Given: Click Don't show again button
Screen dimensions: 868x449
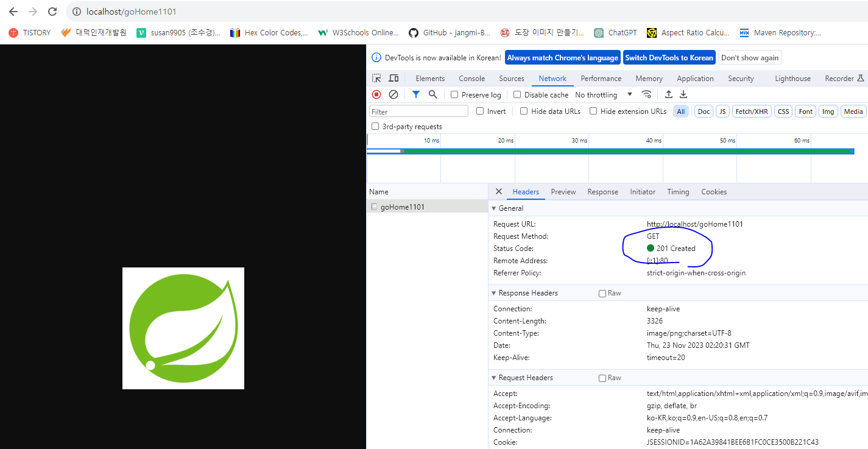Looking at the screenshot, I should pos(750,58).
